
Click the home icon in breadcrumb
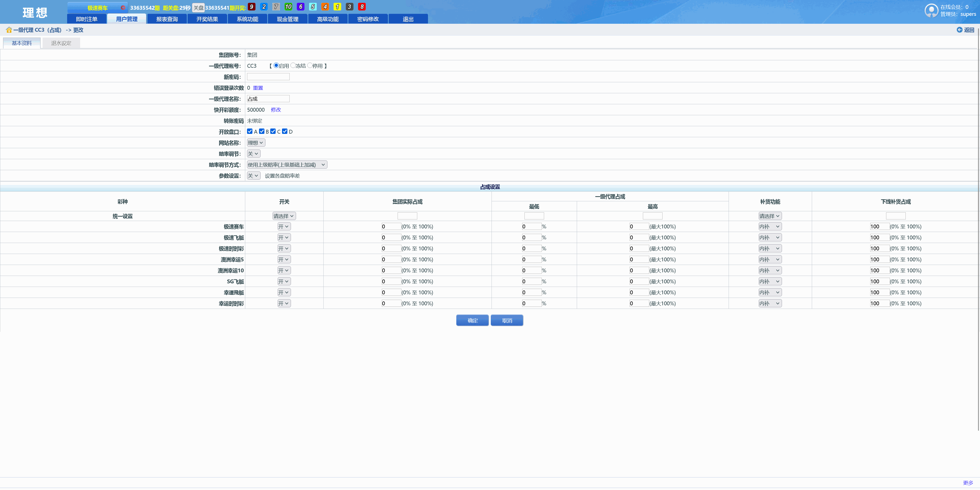click(x=9, y=30)
